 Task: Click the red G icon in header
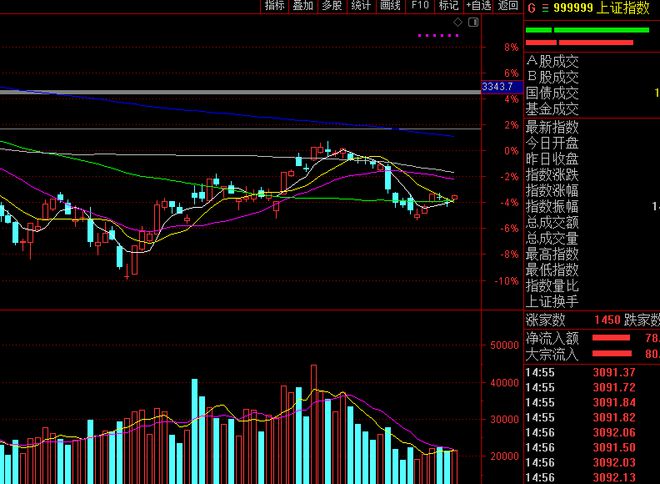(530, 8)
